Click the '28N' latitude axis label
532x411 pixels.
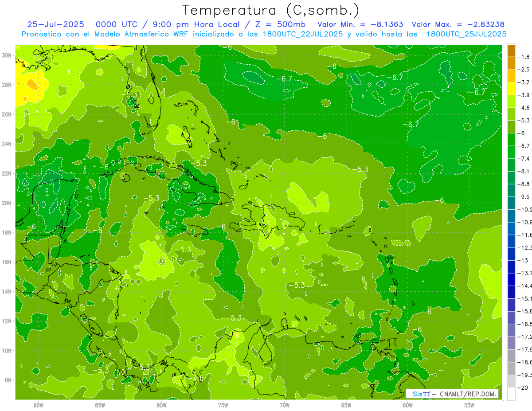pyautogui.click(x=8, y=85)
